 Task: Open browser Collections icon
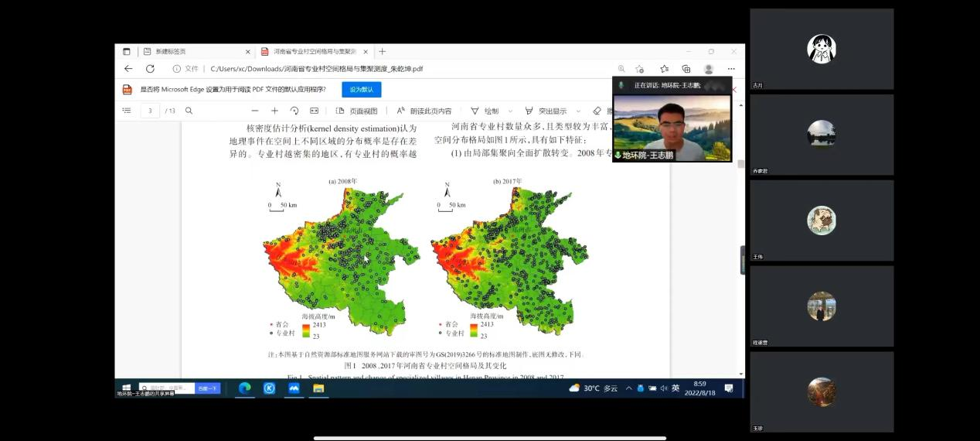(x=686, y=69)
